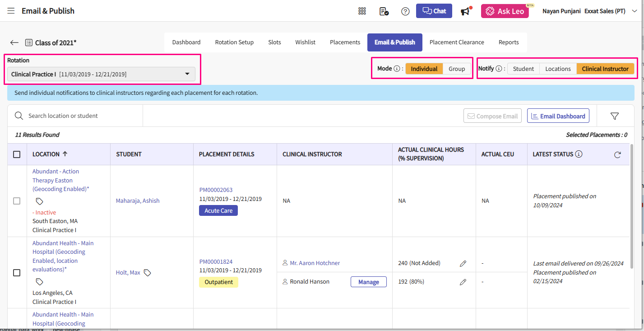Open the announcements megaphone icon

click(465, 11)
